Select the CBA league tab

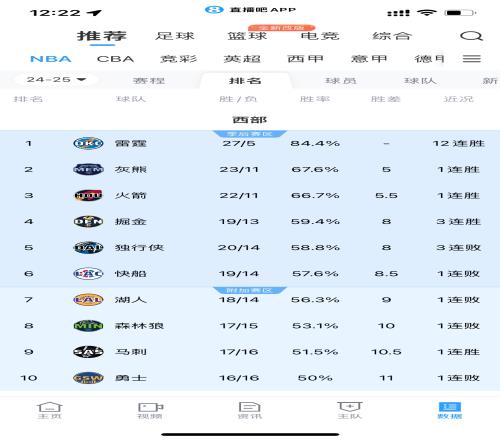115,59
